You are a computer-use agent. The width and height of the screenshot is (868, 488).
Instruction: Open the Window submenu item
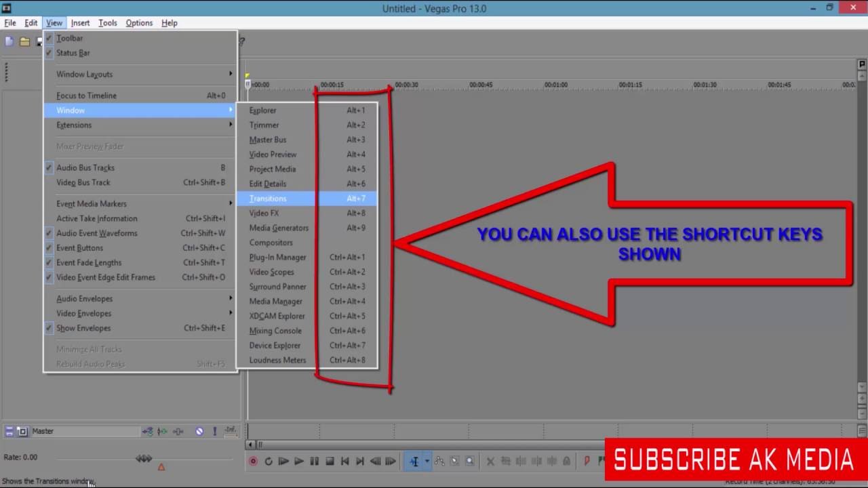tap(140, 110)
